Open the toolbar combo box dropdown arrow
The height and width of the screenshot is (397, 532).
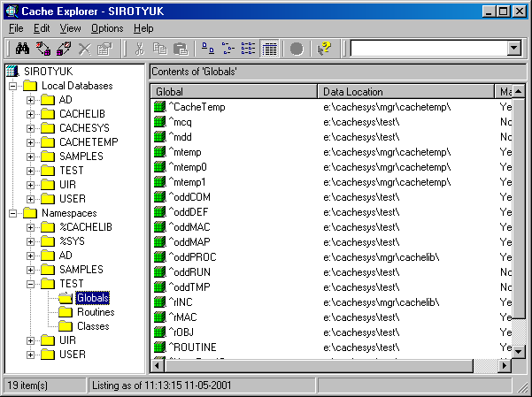[x=513, y=50]
